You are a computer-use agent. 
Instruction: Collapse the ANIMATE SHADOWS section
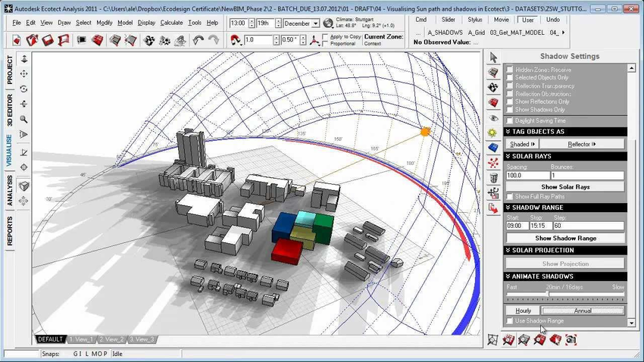point(565,276)
